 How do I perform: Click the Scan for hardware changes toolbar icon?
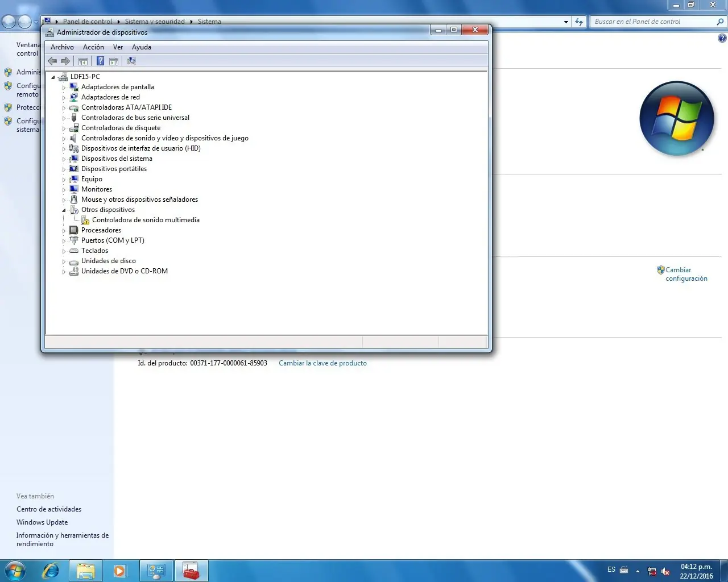131,61
